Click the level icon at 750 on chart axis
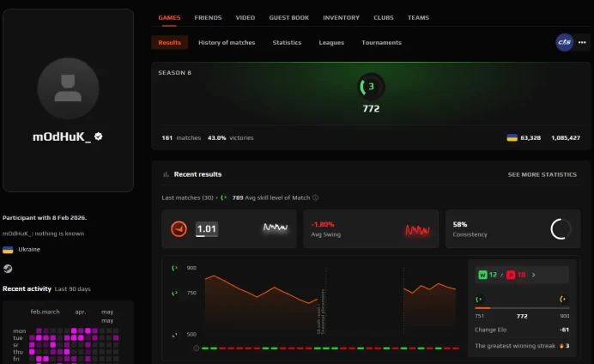The height and width of the screenshot is (364, 594). (x=174, y=293)
